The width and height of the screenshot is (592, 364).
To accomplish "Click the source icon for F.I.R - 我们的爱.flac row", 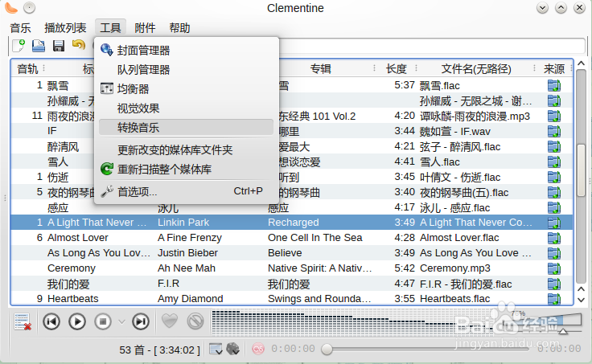I will 554,284.
